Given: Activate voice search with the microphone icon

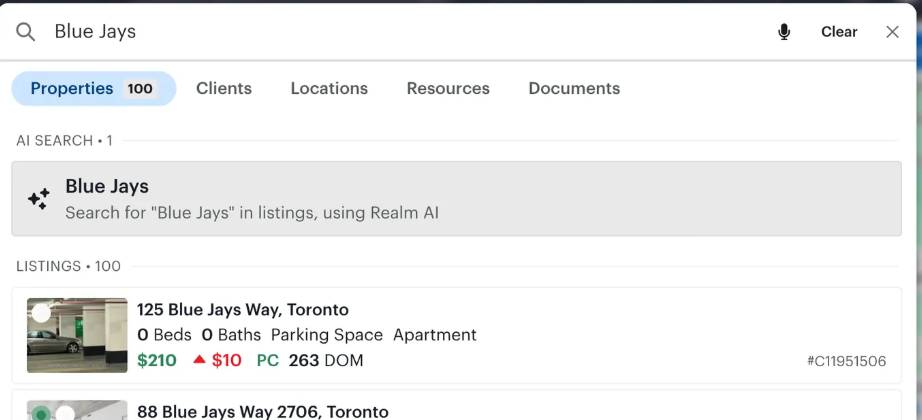Looking at the screenshot, I should point(784,32).
